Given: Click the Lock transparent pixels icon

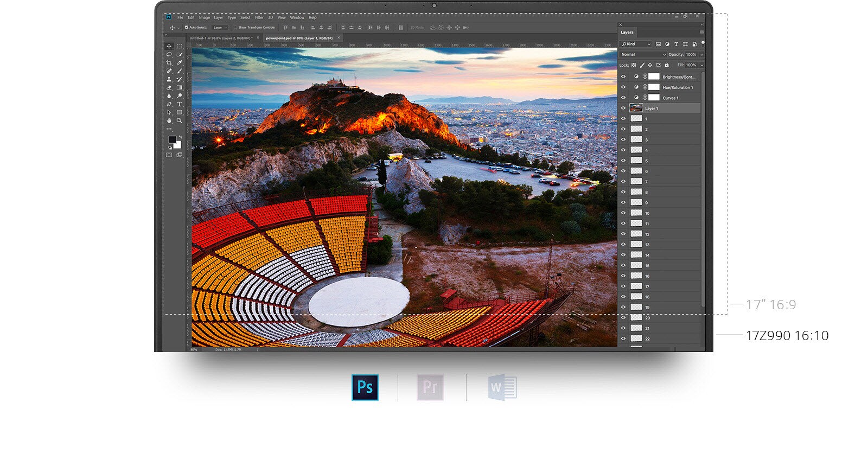Looking at the screenshot, I should [x=634, y=65].
